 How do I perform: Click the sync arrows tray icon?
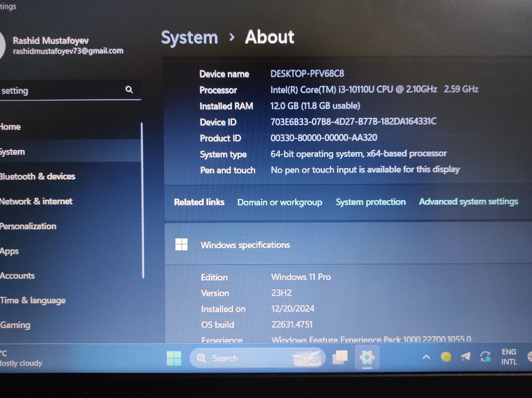pyautogui.click(x=486, y=357)
